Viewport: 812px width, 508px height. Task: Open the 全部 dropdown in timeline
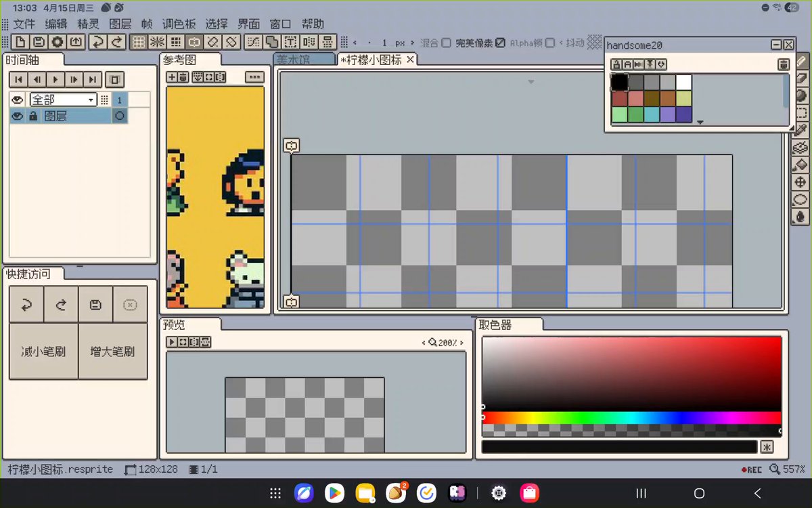point(63,100)
